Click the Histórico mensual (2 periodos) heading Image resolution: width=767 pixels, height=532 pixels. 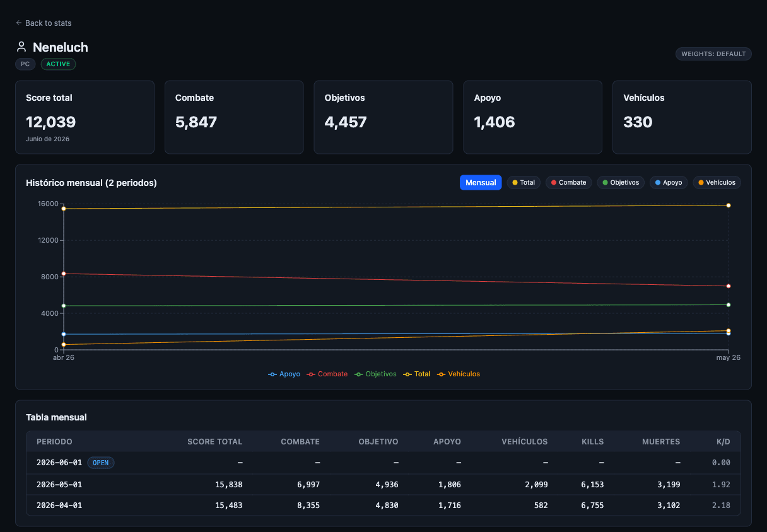91,183
